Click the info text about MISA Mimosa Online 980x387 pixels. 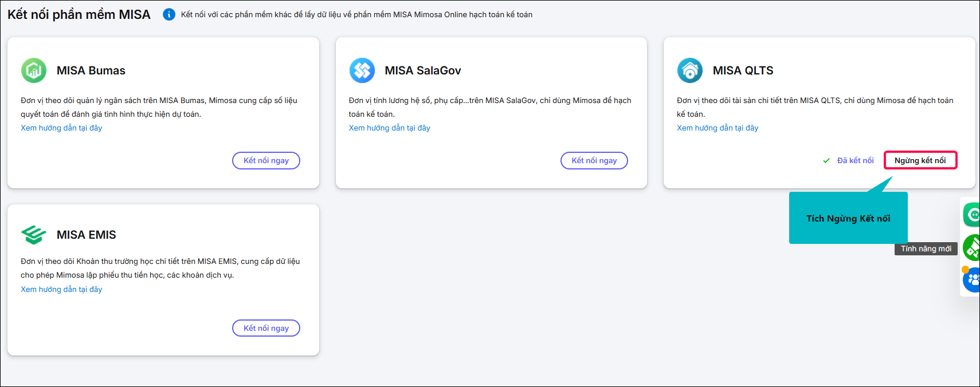(x=356, y=14)
